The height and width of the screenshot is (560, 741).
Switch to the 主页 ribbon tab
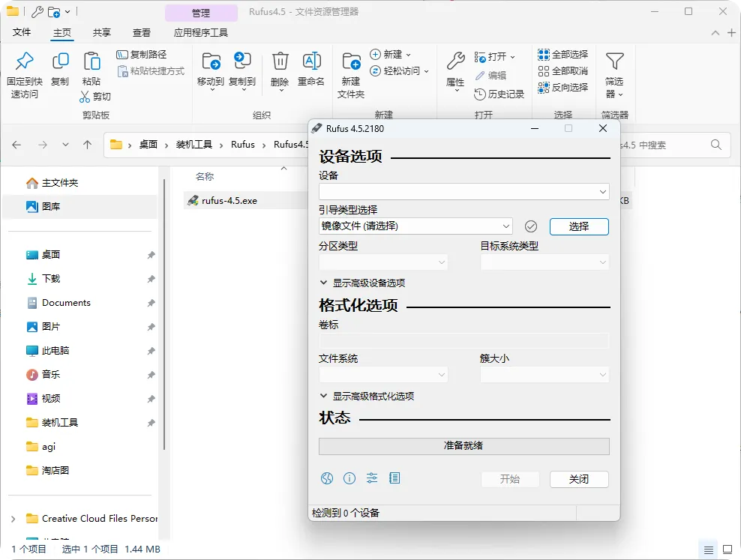62,32
